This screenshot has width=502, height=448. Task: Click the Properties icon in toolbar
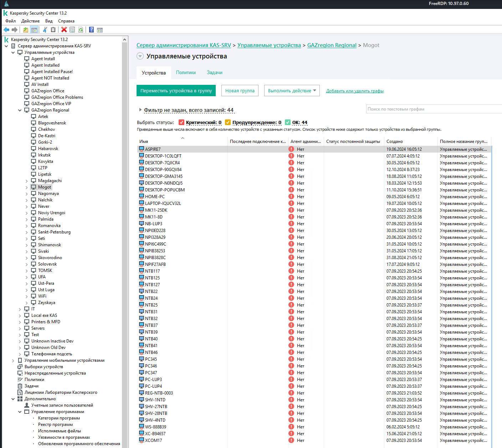point(72,30)
